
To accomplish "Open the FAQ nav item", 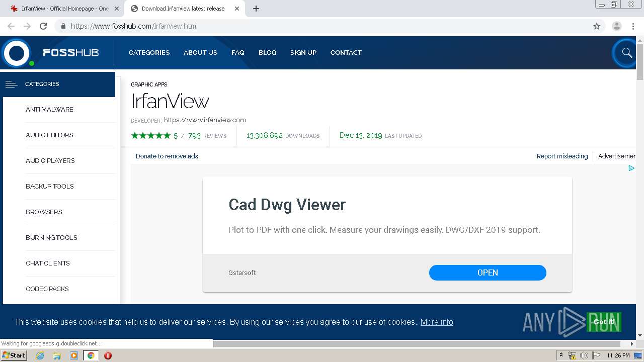I will 238,52.
